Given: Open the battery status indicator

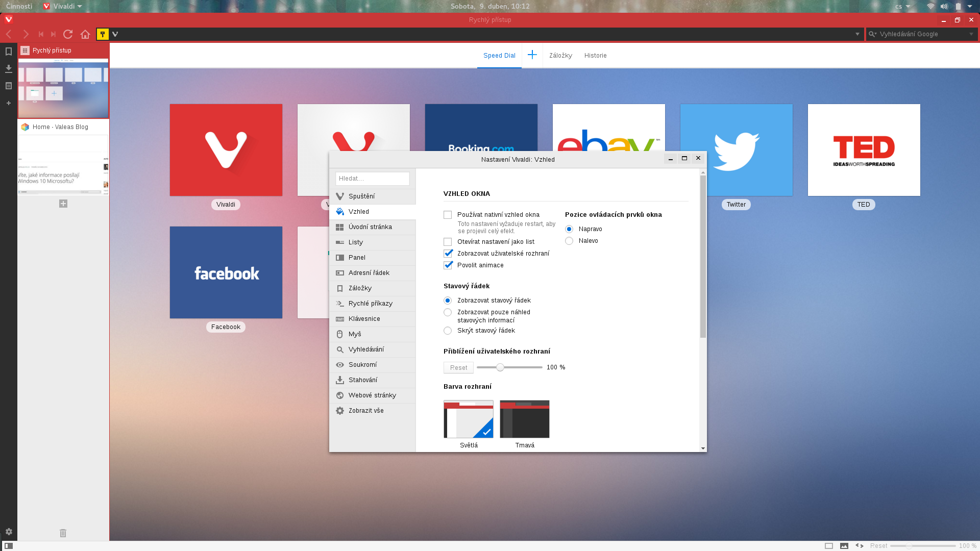Looking at the screenshot, I should (x=959, y=6).
